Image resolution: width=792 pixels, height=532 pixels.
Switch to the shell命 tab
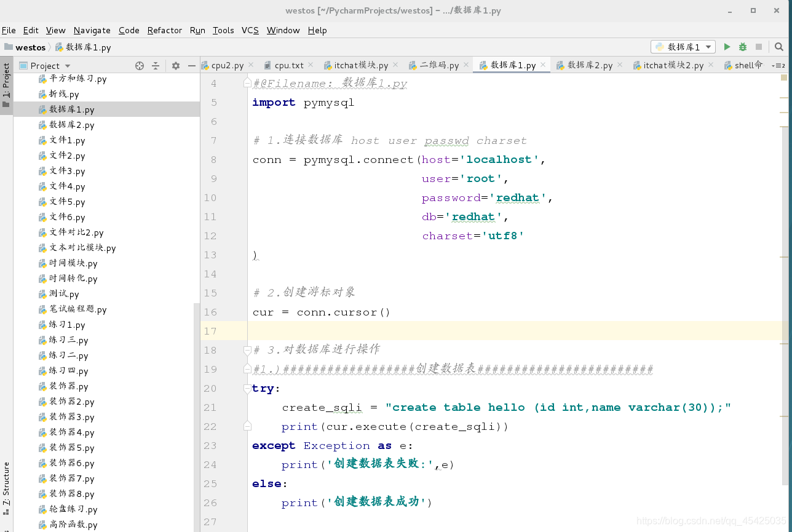click(744, 65)
